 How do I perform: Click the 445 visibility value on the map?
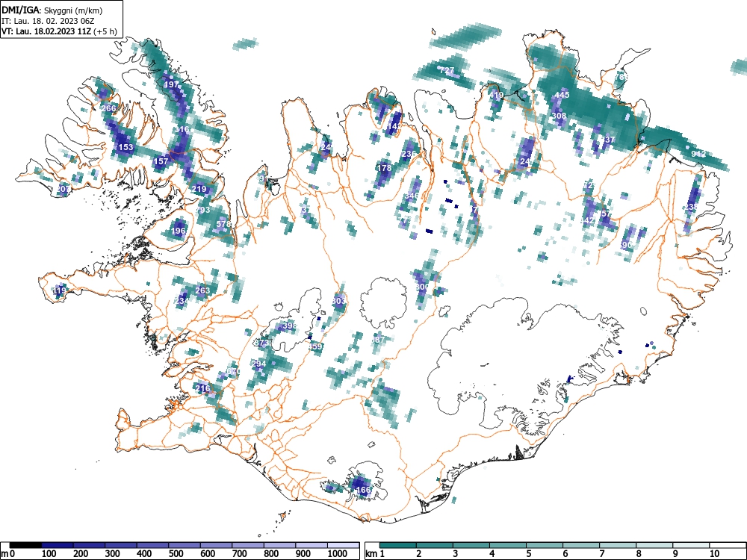coord(562,96)
